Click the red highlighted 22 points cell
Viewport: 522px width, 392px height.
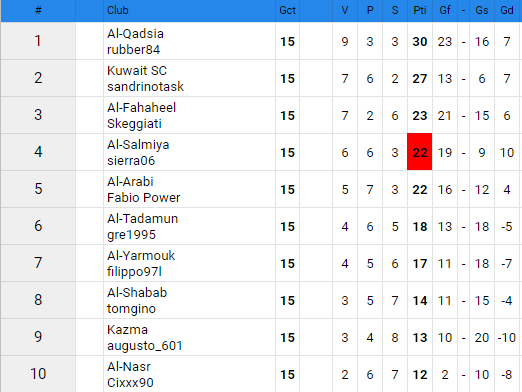click(x=419, y=152)
